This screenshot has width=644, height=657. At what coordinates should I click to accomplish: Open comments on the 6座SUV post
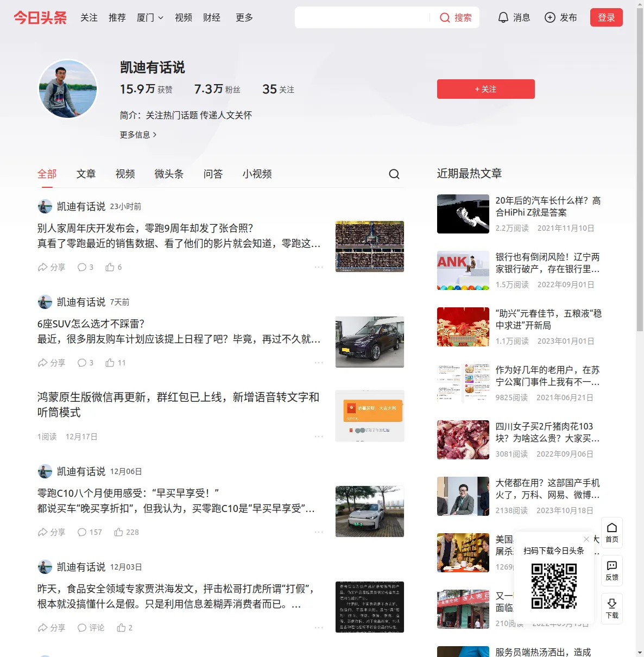85,363
